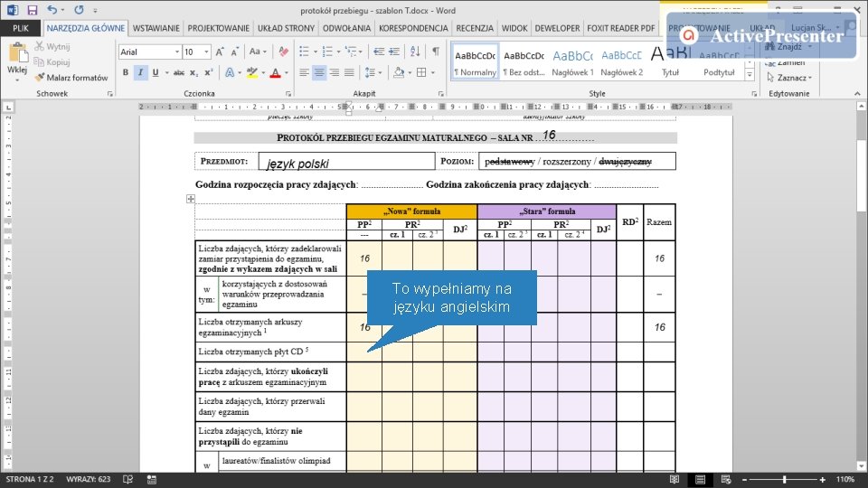Switch to DEWELOPER tab
The width and height of the screenshot is (868, 488).
(x=557, y=28)
